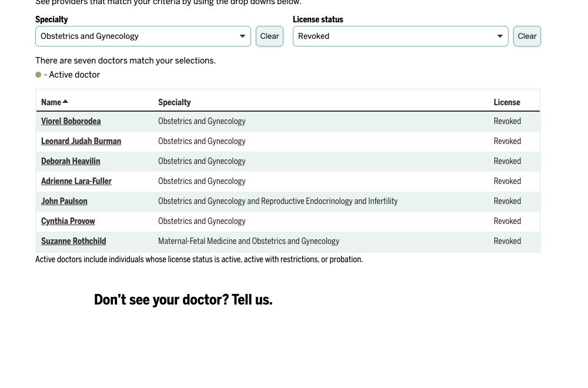588x388 pixels.
Task: Click the active doctors footnote text
Action: coord(199,259)
